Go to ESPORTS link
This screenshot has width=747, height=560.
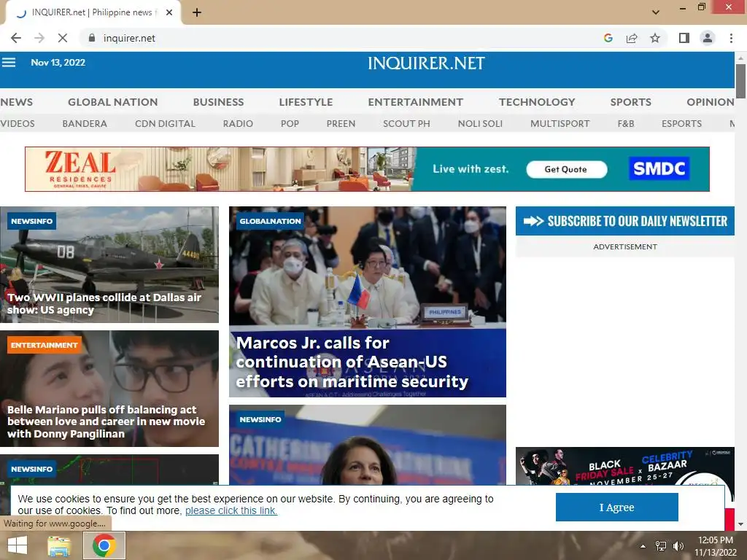tap(681, 123)
